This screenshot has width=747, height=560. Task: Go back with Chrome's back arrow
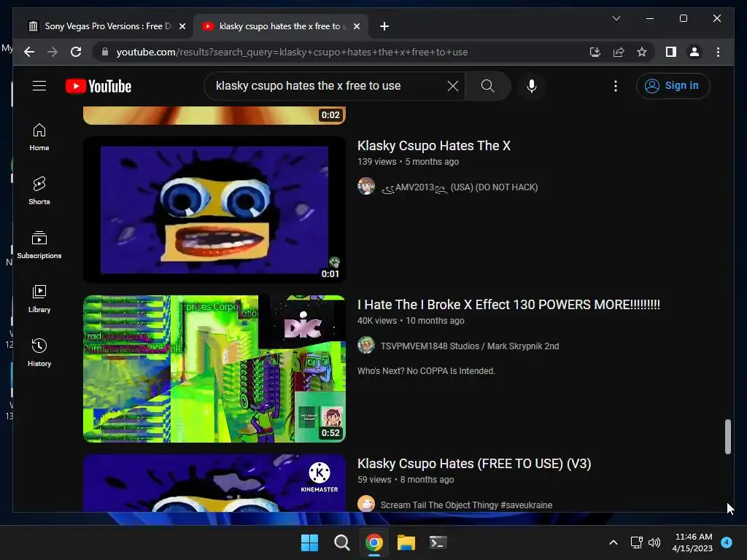[x=29, y=52]
